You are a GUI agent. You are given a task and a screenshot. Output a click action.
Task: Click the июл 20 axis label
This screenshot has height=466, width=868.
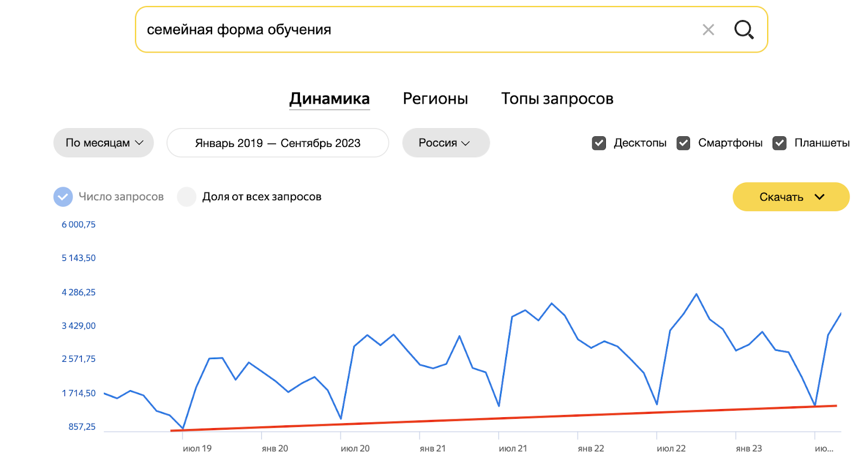[x=355, y=449]
